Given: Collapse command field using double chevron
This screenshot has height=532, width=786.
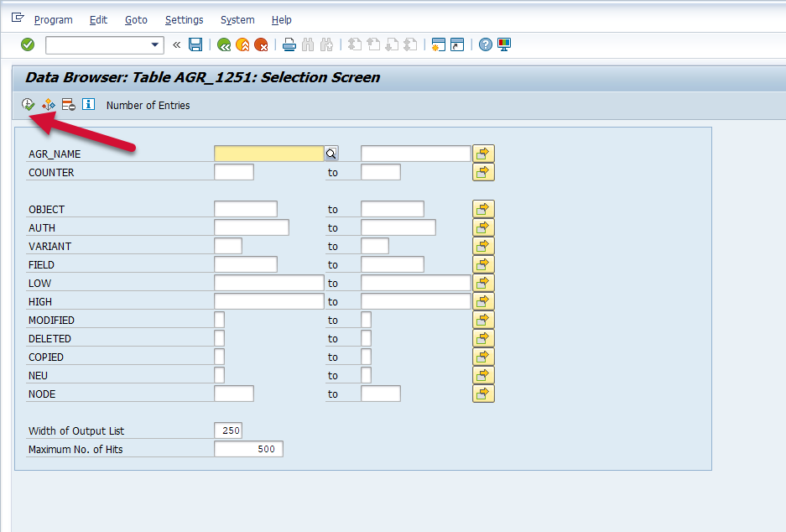Looking at the screenshot, I should point(177,44).
